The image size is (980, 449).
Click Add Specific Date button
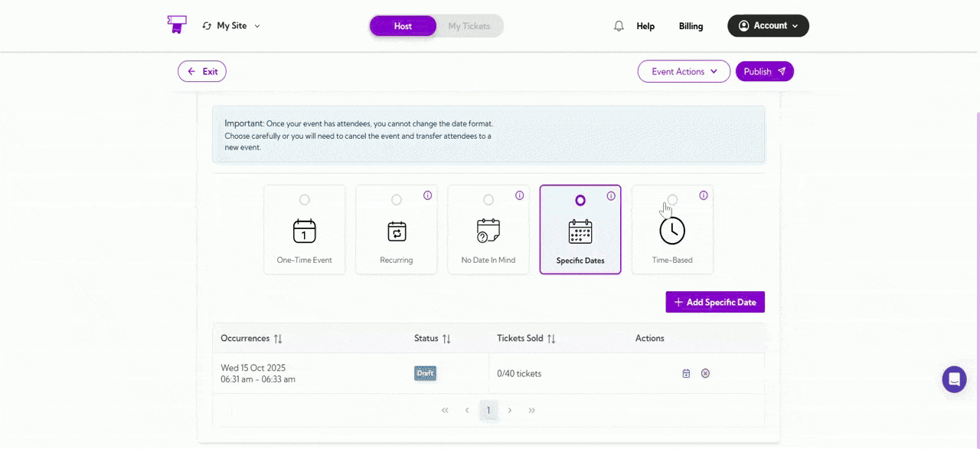715,302
